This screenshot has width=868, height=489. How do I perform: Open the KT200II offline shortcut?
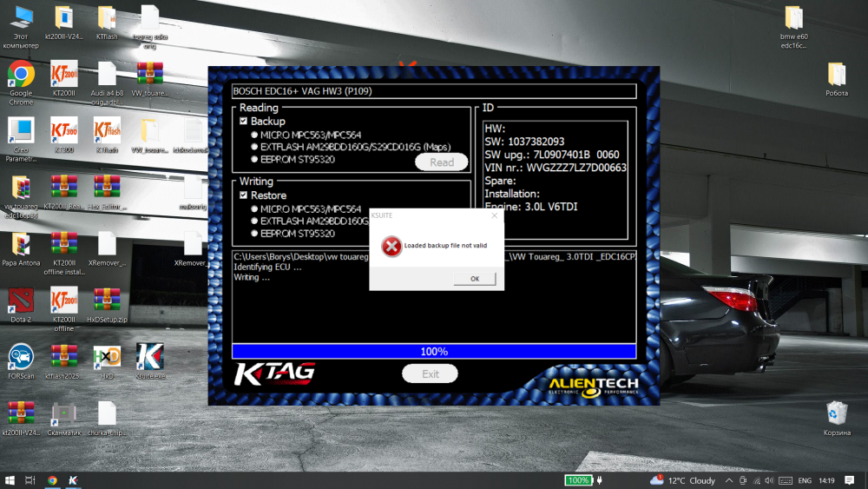[63, 309]
